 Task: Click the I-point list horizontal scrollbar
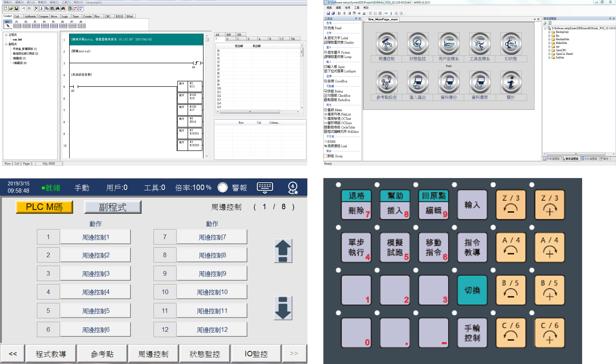click(250, 112)
